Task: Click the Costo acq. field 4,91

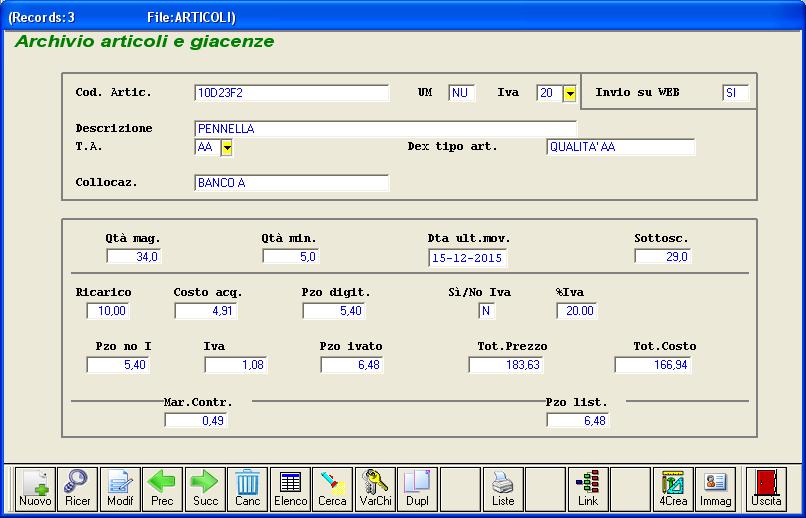Action: (x=206, y=311)
